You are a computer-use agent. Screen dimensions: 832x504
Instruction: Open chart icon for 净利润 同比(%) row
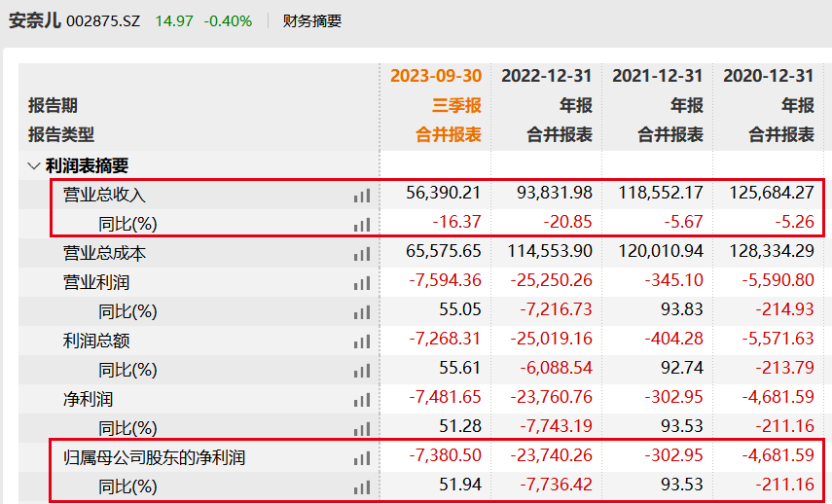pos(362,429)
